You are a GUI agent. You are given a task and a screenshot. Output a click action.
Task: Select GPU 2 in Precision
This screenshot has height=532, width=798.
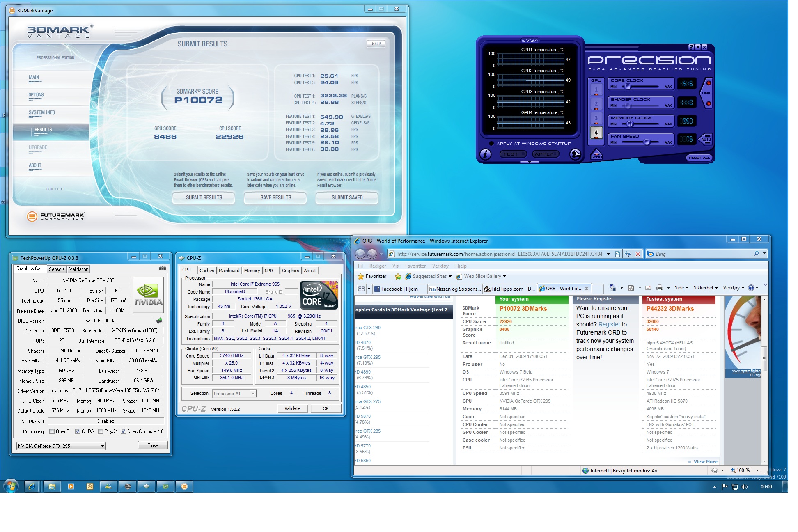coord(596,103)
